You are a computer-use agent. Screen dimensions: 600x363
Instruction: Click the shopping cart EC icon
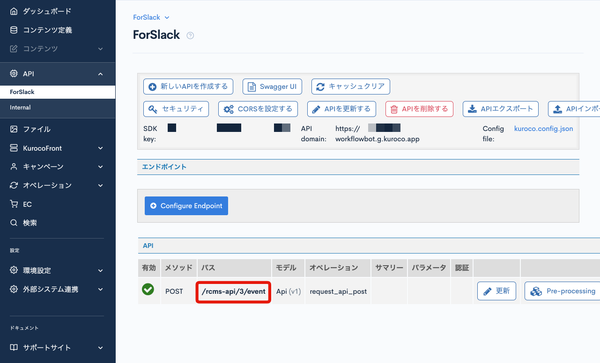14,204
